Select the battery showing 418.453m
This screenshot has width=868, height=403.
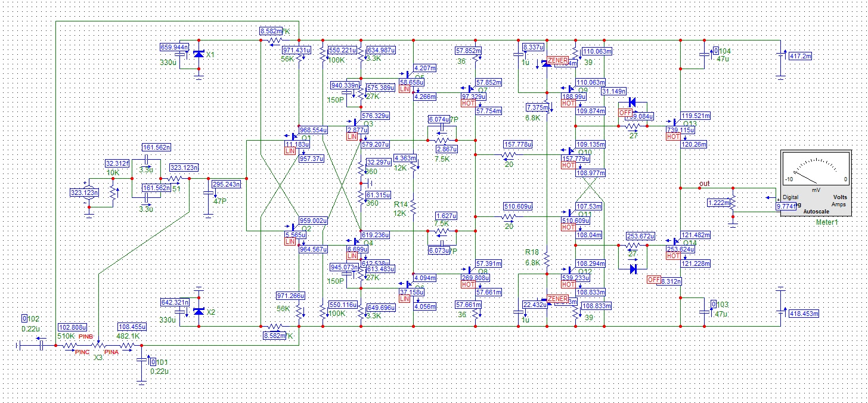[x=780, y=312]
